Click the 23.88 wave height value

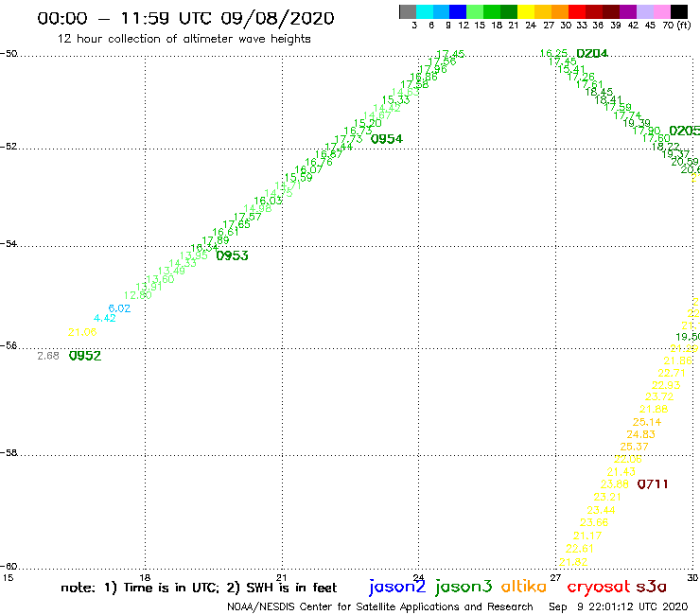click(614, 484)
